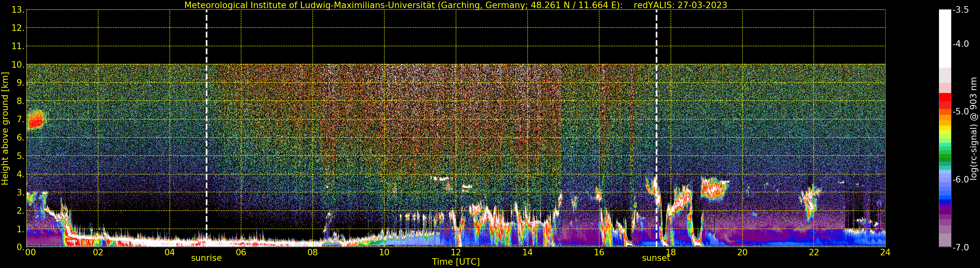
Task: Click the '2.' tick on the height axis
Action: click(x=20, y=211)
